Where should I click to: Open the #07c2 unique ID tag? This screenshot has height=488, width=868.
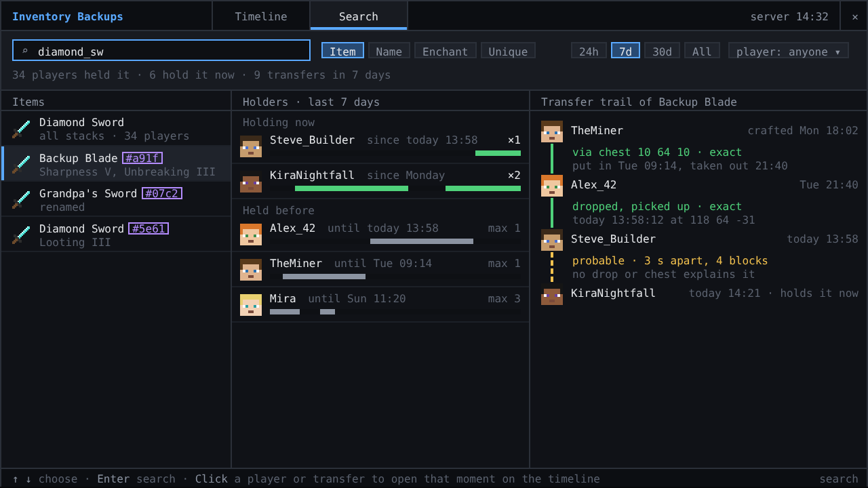[162, 193]
